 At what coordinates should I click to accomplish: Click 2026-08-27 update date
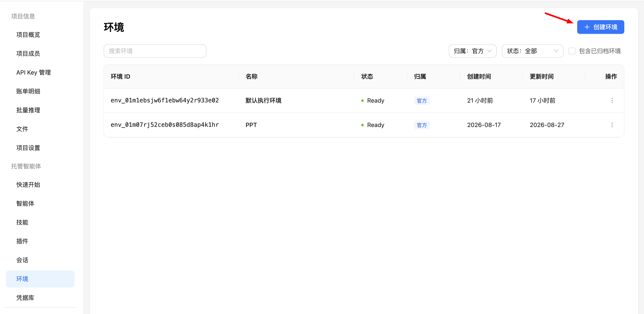[x=547, y=125]
